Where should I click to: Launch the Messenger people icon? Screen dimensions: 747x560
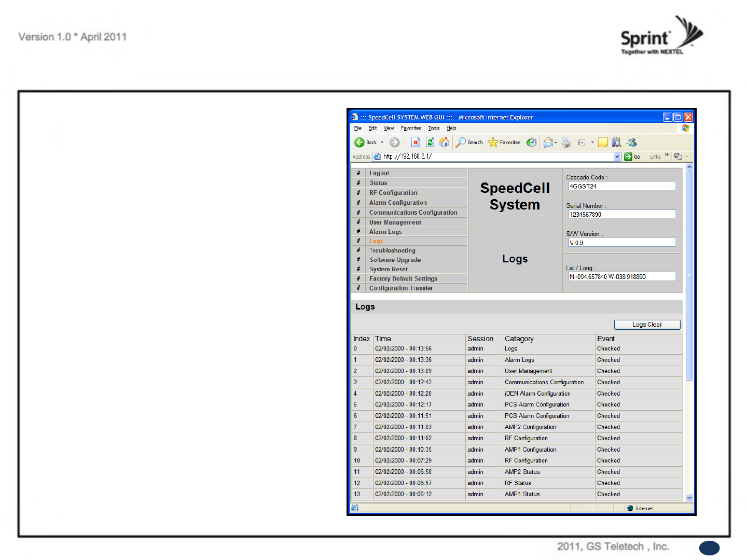pyautogui.click(x=632, y=142)
